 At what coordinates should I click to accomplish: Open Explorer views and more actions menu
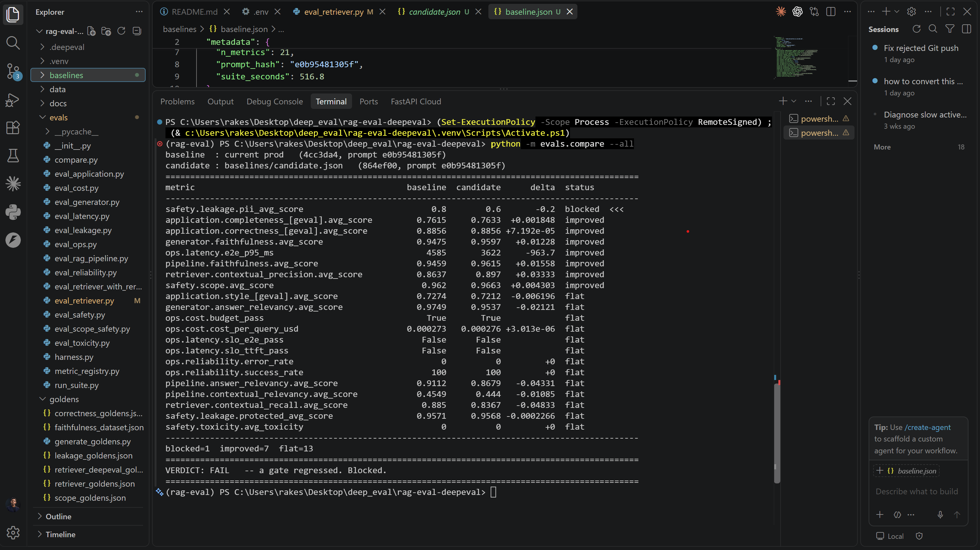(139, 12)
